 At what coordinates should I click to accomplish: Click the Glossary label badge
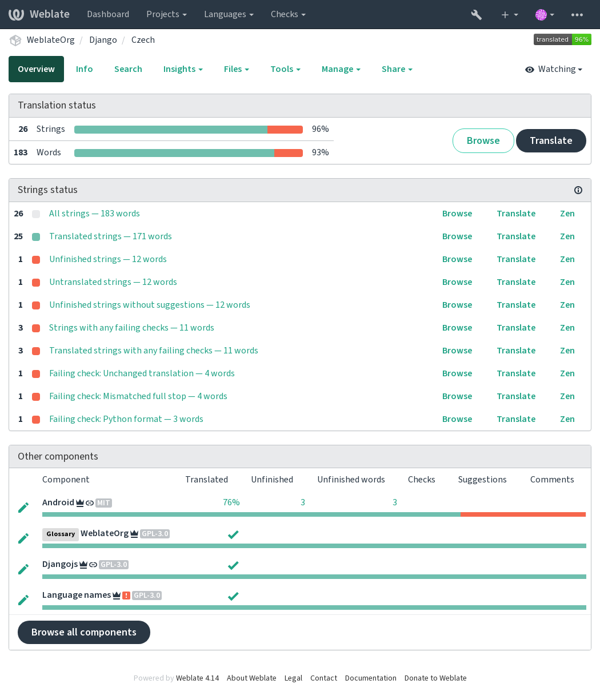(61, 534)
